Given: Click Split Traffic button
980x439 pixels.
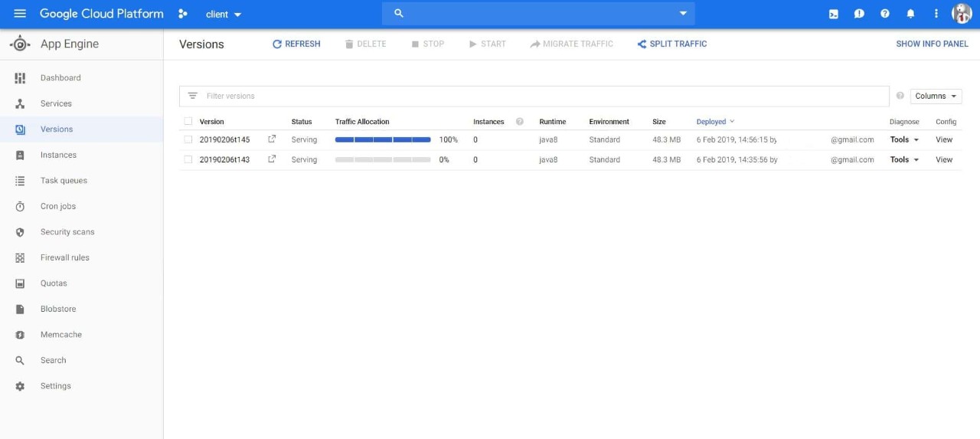Looking at the screenshot, I should pos(671,44).
